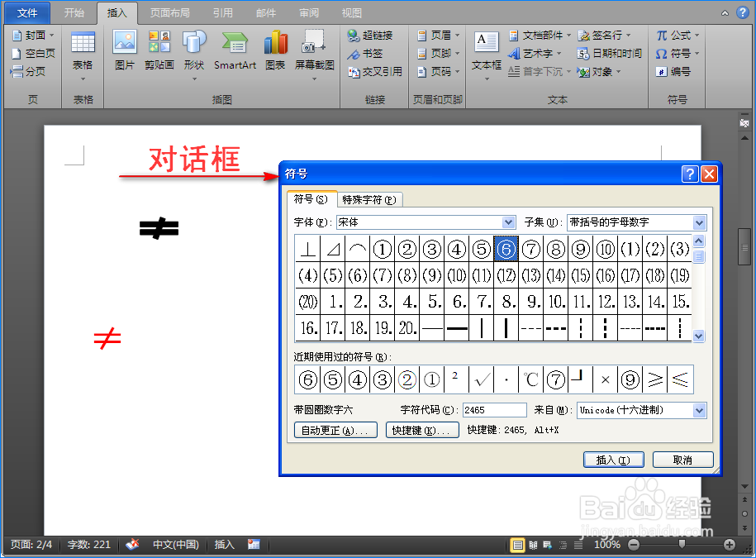Open the 页面布局 ribbon tab
Image resolution: width=756 pixels, height=558 pixels.
coord(170,12)
